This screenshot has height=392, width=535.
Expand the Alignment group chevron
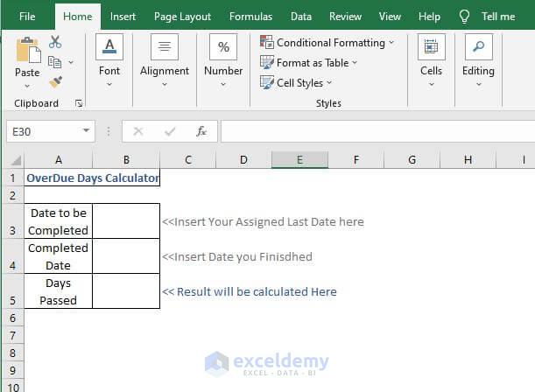pyautogui.click(x=165, y=84)
